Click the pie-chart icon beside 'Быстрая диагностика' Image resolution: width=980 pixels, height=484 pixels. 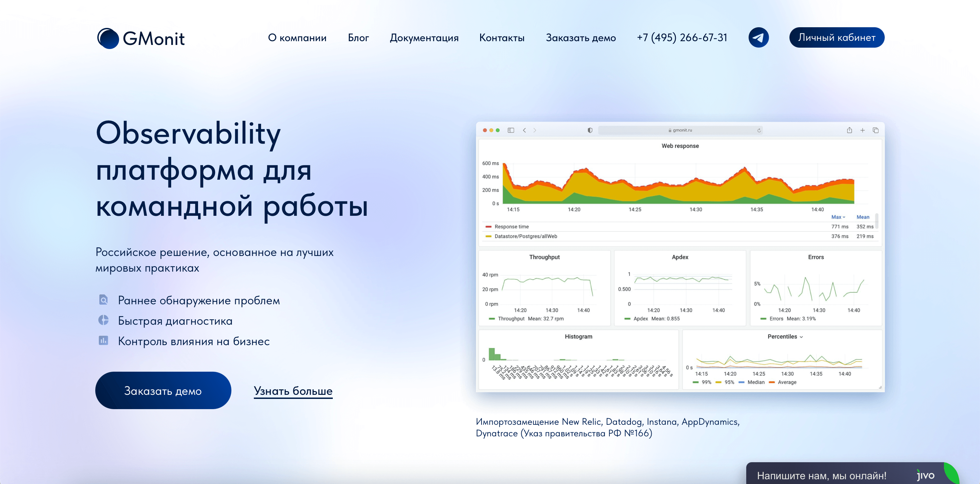(x=103, y=321)
